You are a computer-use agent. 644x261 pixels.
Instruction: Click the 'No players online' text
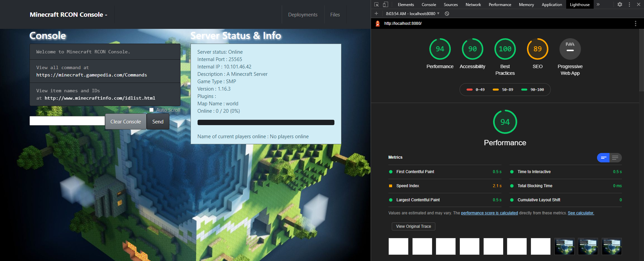pos(289,137)
